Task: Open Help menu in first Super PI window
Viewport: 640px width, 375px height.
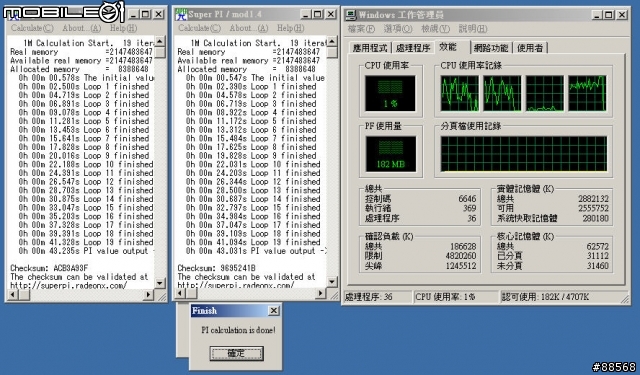Action: (x=123, y=28)
